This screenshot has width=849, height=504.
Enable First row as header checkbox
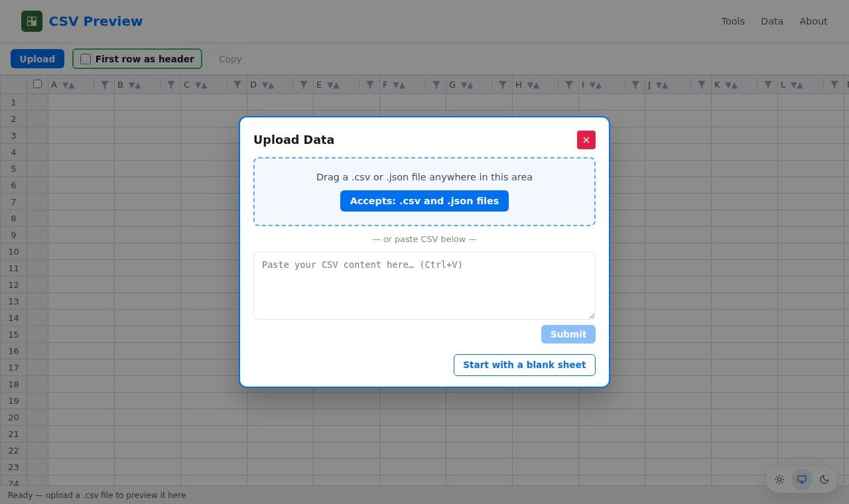[86, 59]
